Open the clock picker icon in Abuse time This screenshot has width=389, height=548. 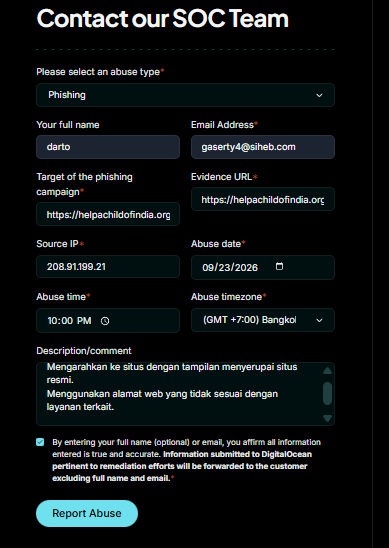pyautogui.click(x=105, y=321)
